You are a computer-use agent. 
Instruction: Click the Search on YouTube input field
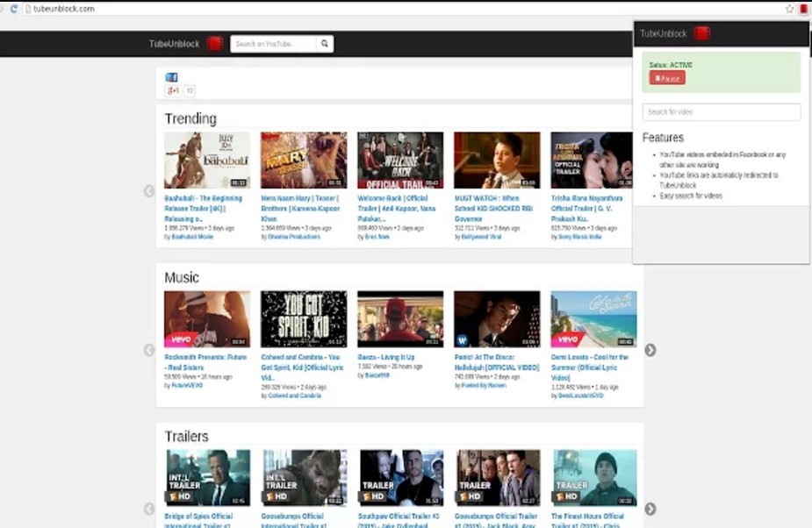coord(272,43)
